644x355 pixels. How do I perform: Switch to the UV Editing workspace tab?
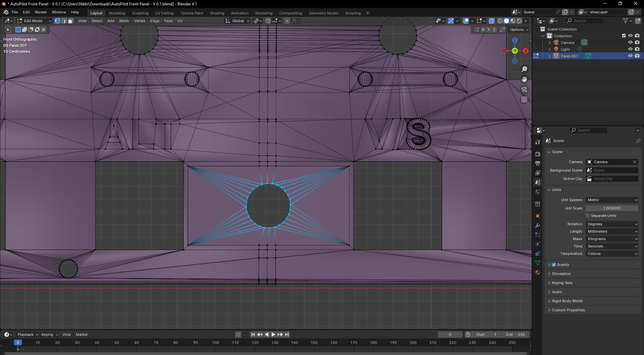[x=164, y=13]
